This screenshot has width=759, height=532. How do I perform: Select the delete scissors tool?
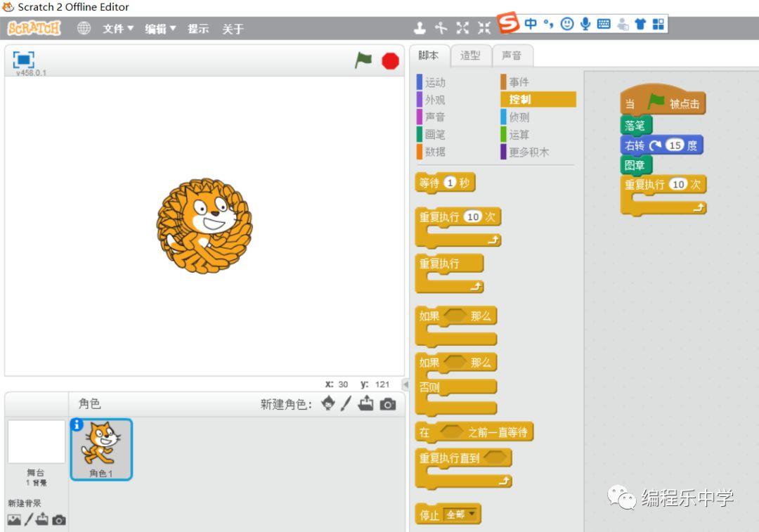tap(441, 28)
